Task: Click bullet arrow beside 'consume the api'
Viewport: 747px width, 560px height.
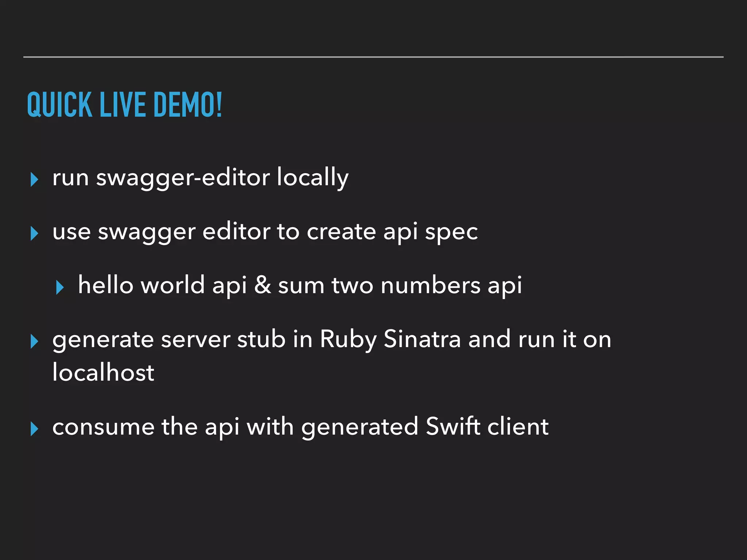Action: pos(35,429)
